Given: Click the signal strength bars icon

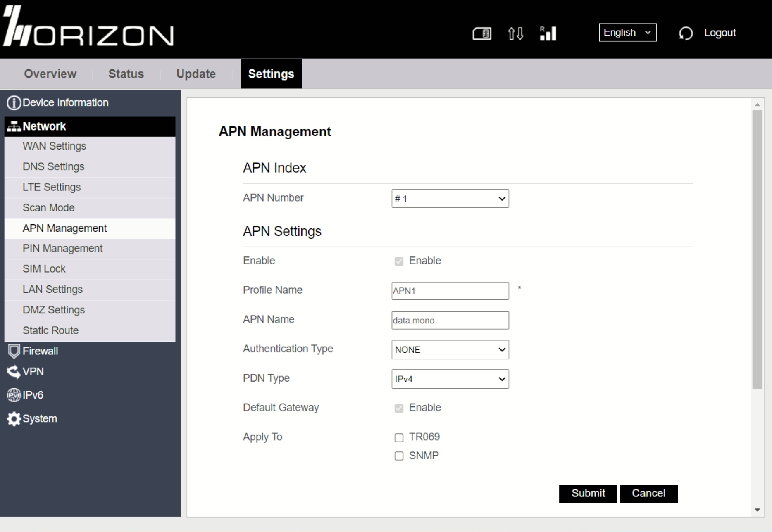Looking at the screenshot, I should coord(548,33).
